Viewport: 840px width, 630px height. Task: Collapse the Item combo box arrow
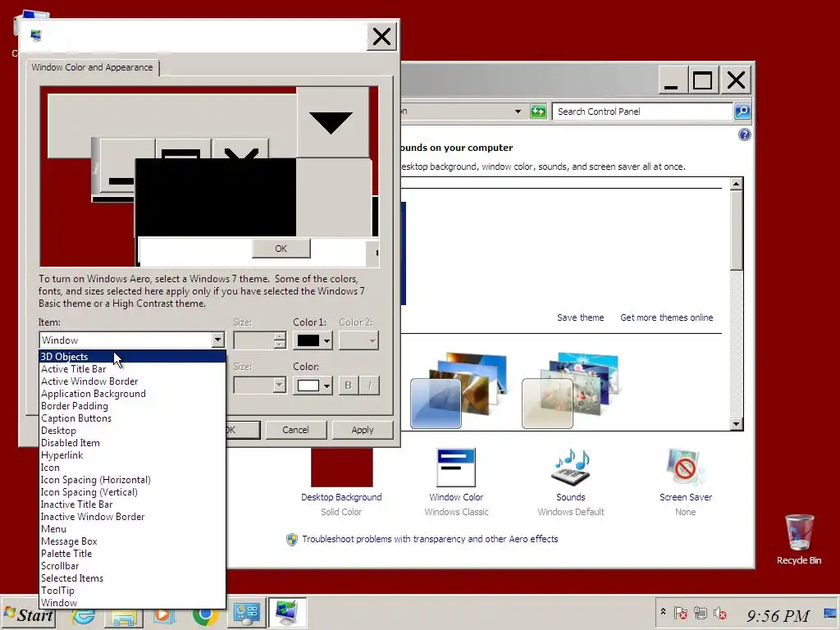coord(217,340)
